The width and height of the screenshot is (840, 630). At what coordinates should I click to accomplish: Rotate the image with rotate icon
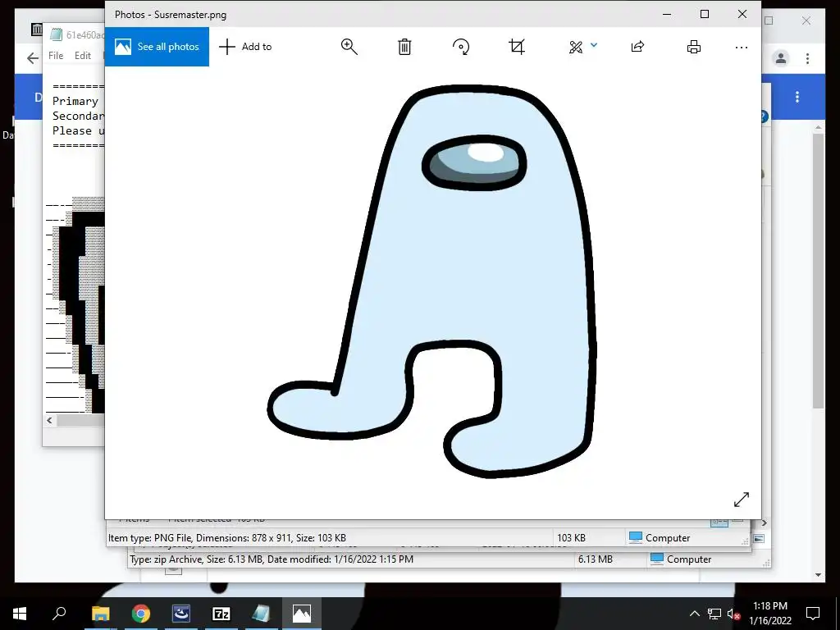(x=461, y=47)
